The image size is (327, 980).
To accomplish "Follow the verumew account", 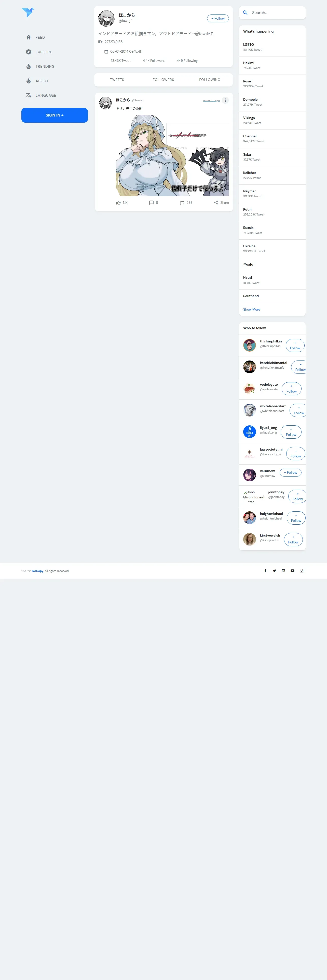I will tap(291, 472).
